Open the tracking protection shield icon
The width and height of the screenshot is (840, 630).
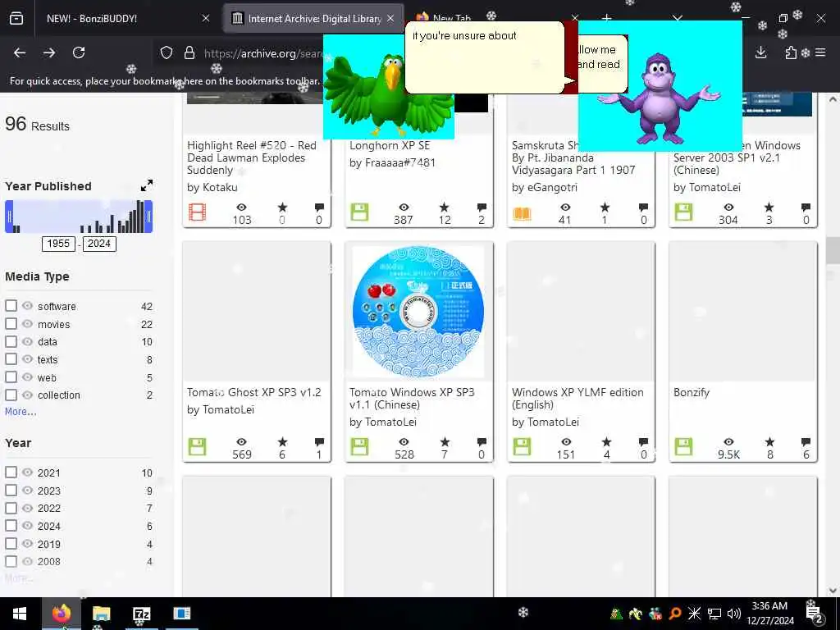coord(167,52)
